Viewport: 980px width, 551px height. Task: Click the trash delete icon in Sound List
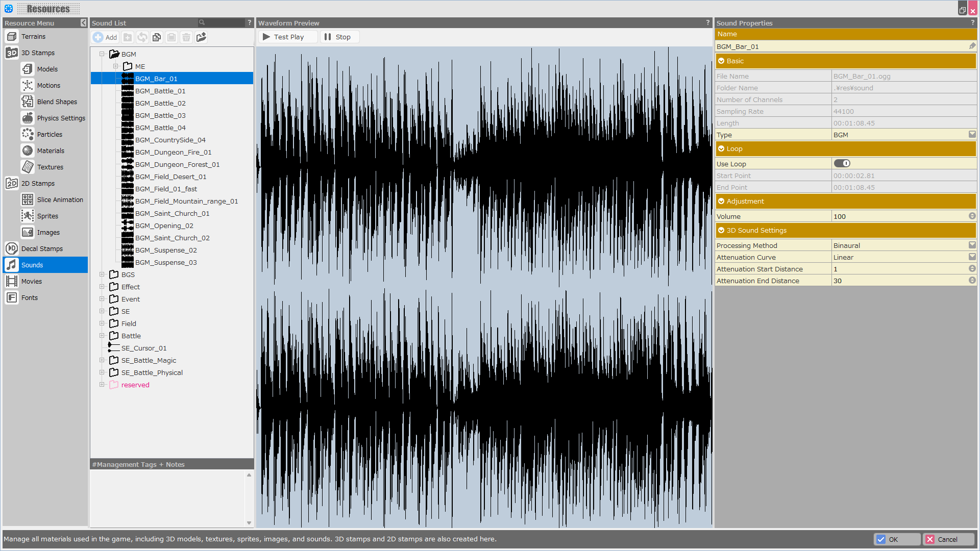point(186,37)
